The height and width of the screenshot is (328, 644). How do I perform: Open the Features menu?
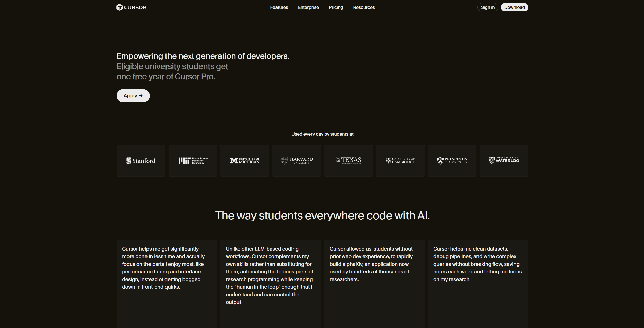pos(279,7)
